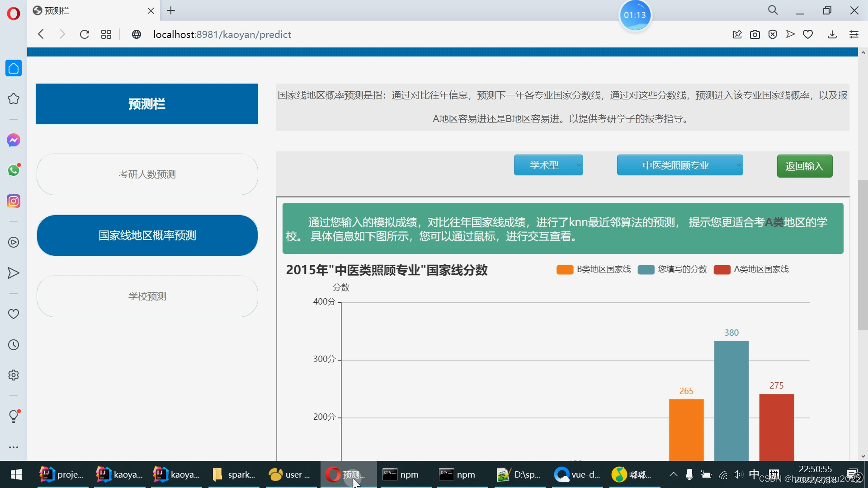Reload the current page
This screenshot has height=488, width=868.
pos(85,34)
